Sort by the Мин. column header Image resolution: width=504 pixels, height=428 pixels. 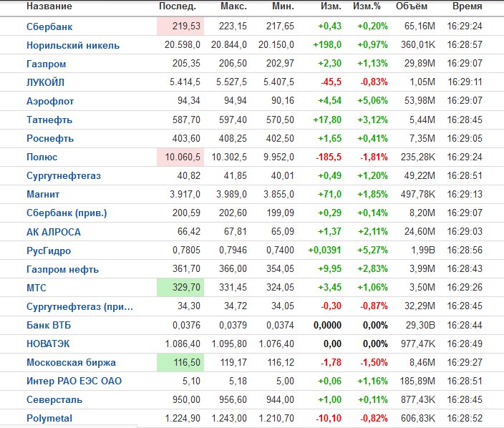coord(283,6)
